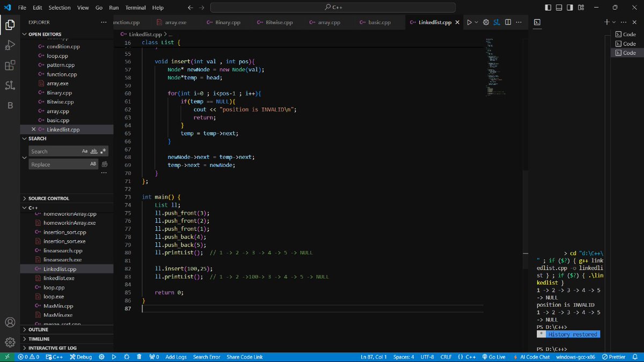
Task: Open the Selection menu
Action: click(x=60, y=8)
